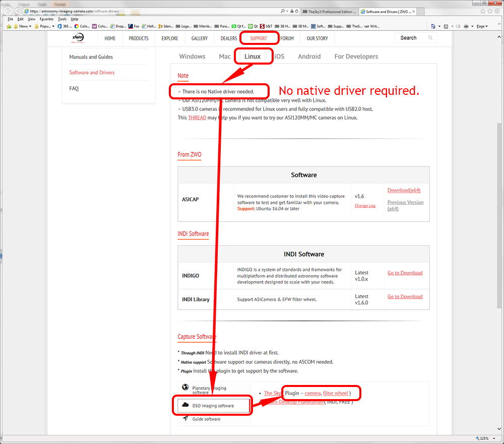
Task: Click the Add to Favorites bar star icon
Action: (x=9, y=26)
